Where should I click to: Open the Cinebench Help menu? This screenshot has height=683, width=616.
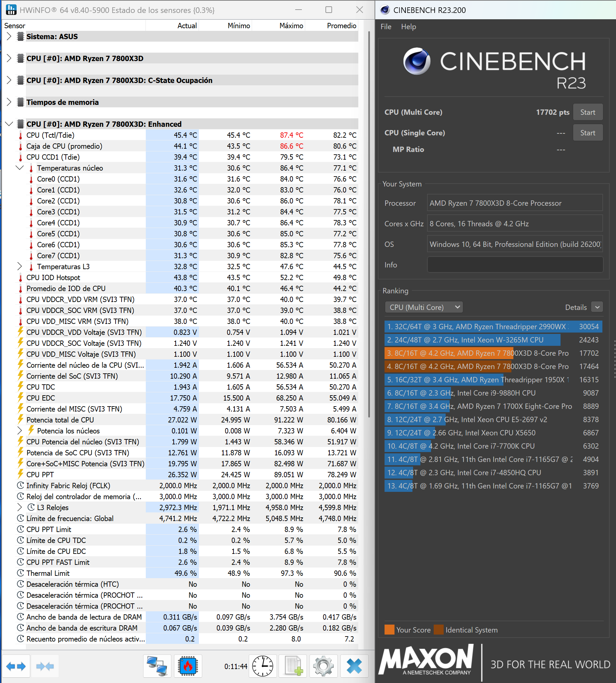coord(408,27)
